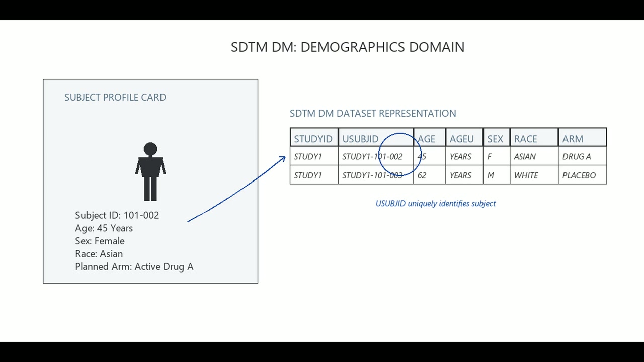
Task: Click the person silhouette icon on the profile card
Action: 150,171
